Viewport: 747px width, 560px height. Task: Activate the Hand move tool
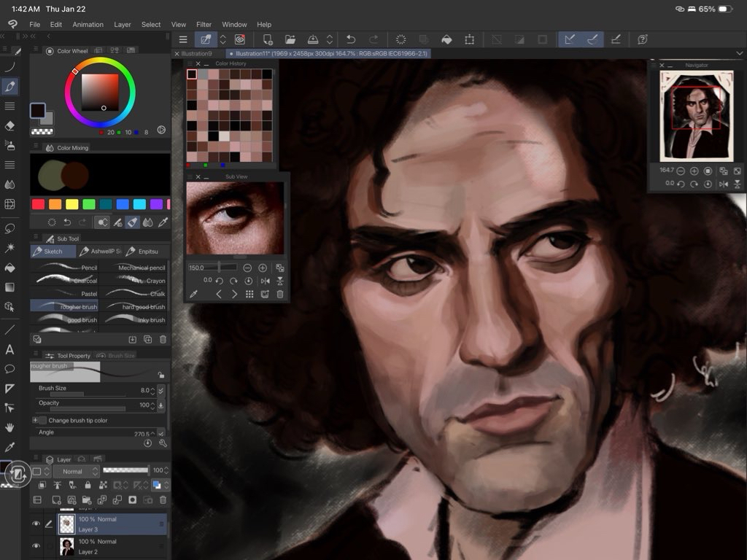[9, 427]
